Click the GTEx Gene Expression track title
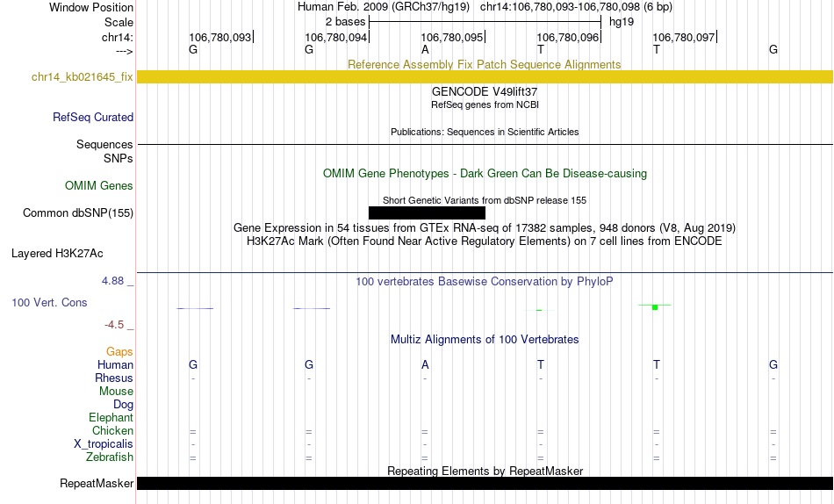834x504 pixels. [x=485, y=227]
